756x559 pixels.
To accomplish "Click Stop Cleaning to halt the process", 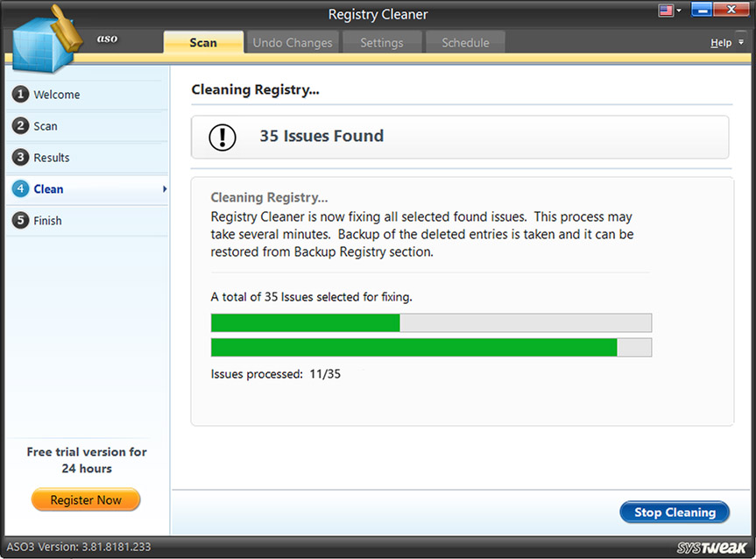I will coord(674,512).
